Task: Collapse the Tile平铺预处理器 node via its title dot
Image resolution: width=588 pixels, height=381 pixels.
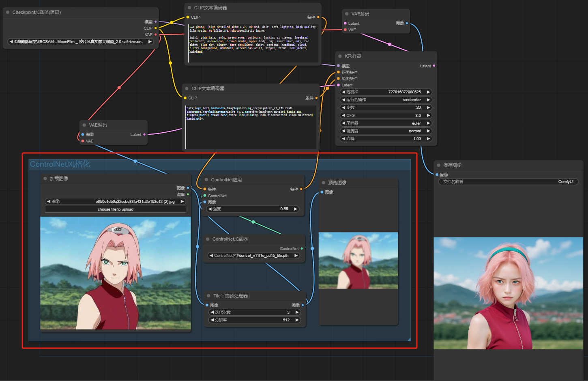Action: point(209,296)
